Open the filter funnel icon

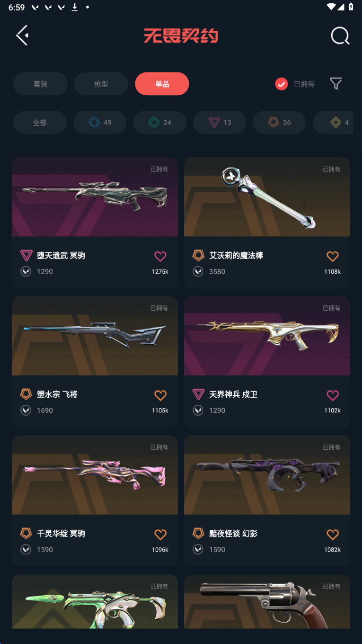point(336,84)
